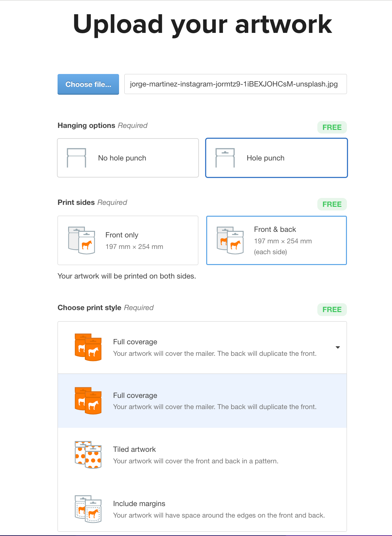Screen dimensions: 392x536
Task: Click the print style selected value box
Action: click(x=202, y=348)
